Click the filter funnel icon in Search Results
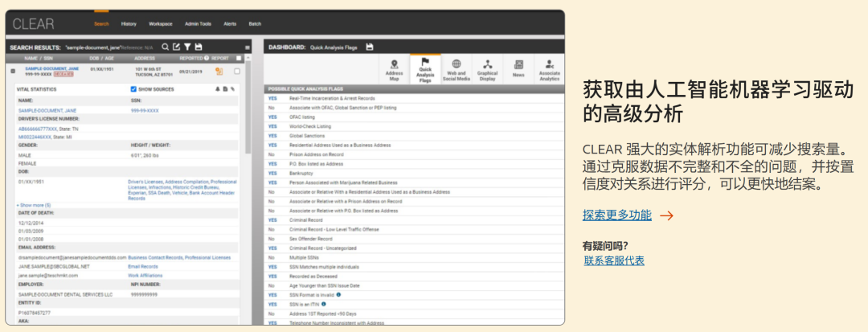Viewport: 868px width, 332px height. pos(187,47)
